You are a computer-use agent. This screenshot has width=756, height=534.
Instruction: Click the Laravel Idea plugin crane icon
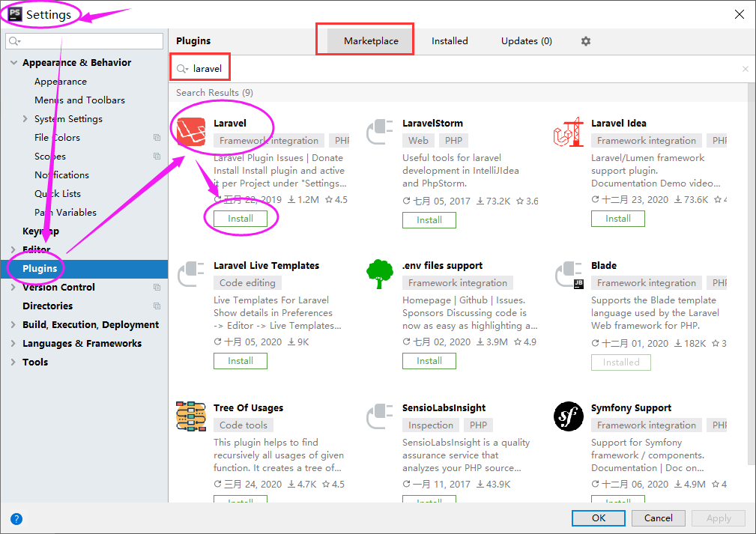pyautogui.click(x=569, y=132)
